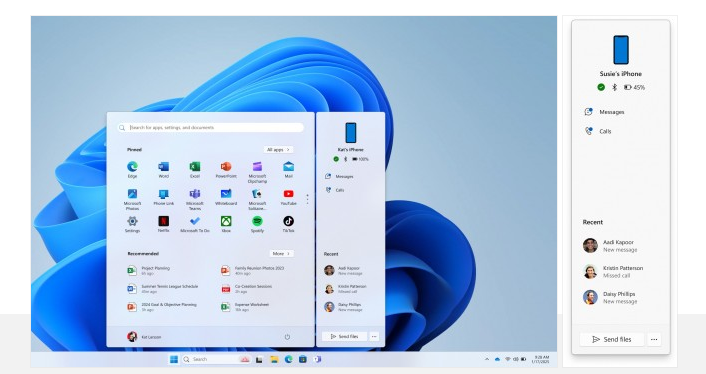Open Microsoft Teams in the Pinned grid
706x374 pixels.
click(195, 199)
